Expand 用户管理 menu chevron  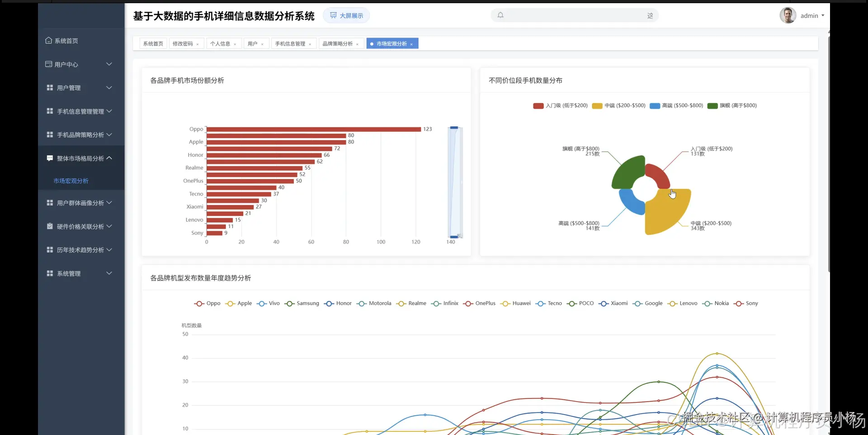pyautogui.click(x=109, y=88)
